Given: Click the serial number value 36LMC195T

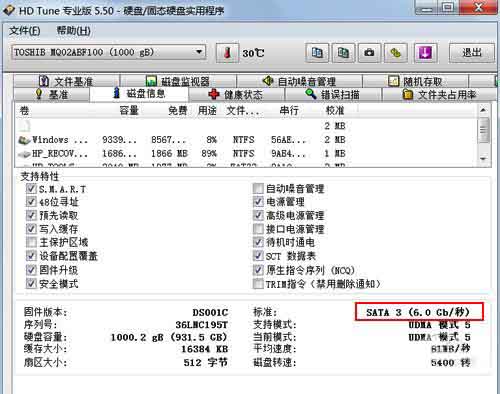Looking at the screenshot, I should [202, 325].
